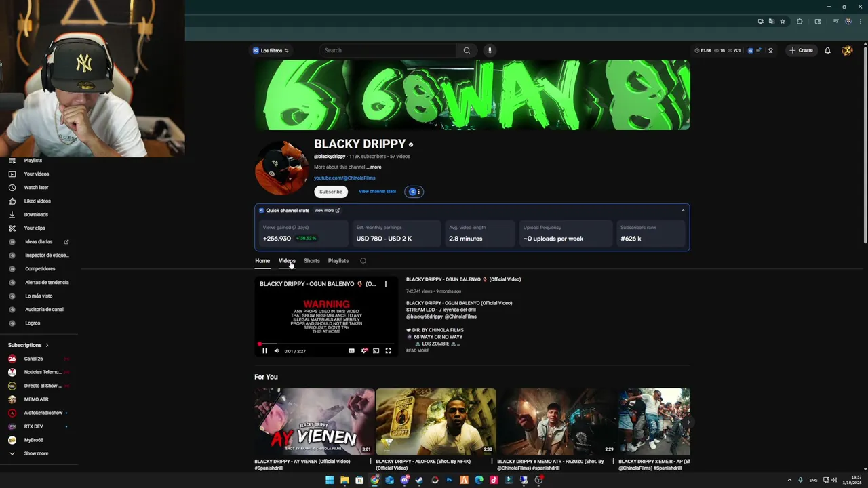Viewport: 868px width, 488px height.
Task: Open the Chrome profile avatar
Action: (848, 21)
